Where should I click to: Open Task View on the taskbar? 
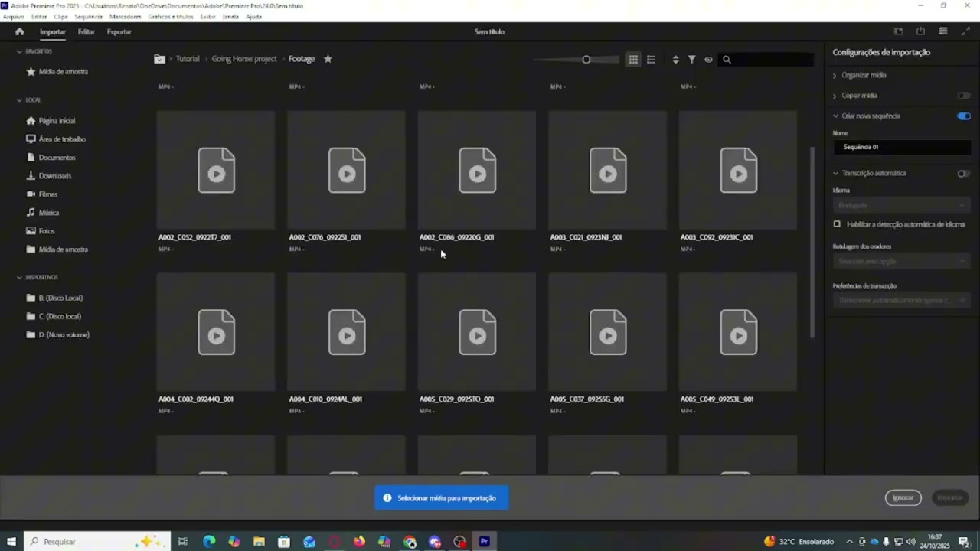(x=183, y=542)
